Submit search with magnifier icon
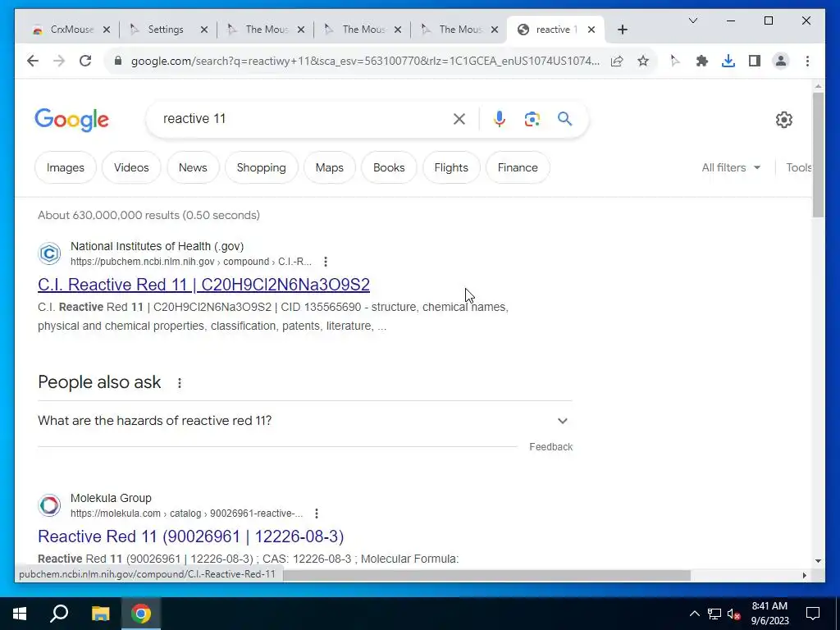This screenshot has width=840, height=630. tap(564, 118)
